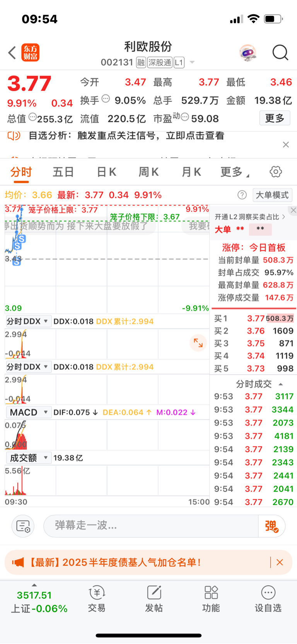
Task: Tap the megaphone icon in banner
Action: 18,562
